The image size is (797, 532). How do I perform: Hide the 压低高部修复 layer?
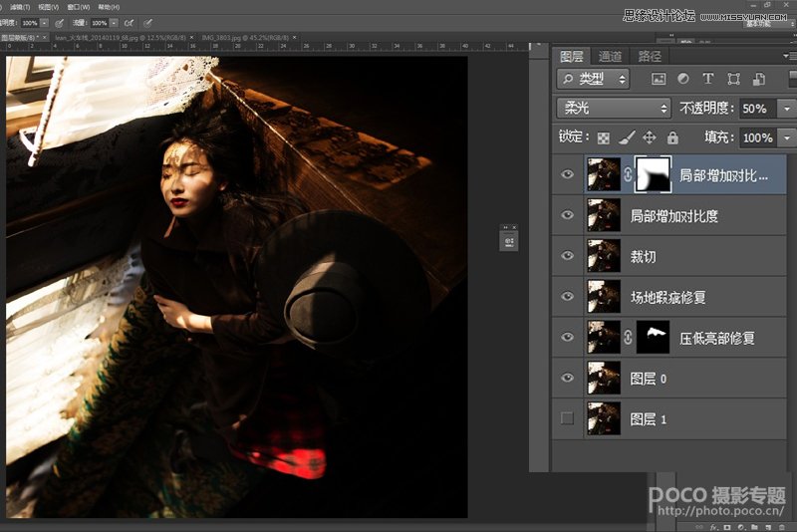pyautogui.click(x=567, y=337)
